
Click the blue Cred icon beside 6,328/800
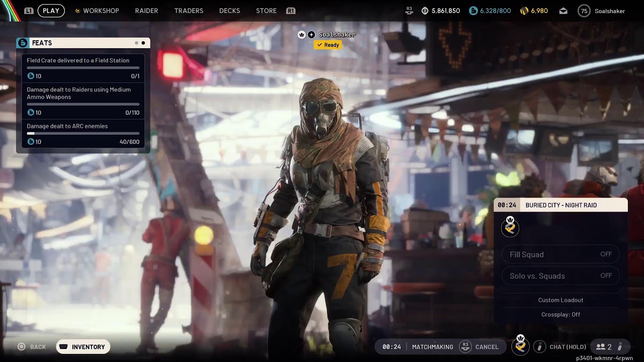(473, 11)
